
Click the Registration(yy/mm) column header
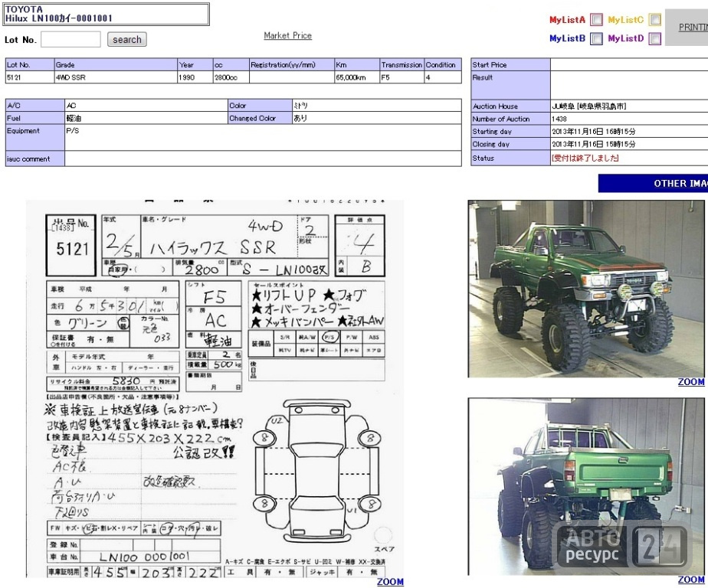(x=292, y=64)
